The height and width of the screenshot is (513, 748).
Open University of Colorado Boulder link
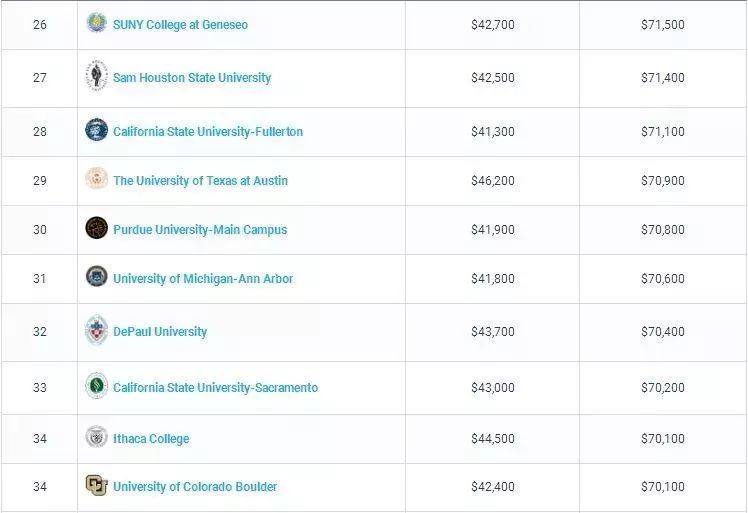click(x=195, y=487)
